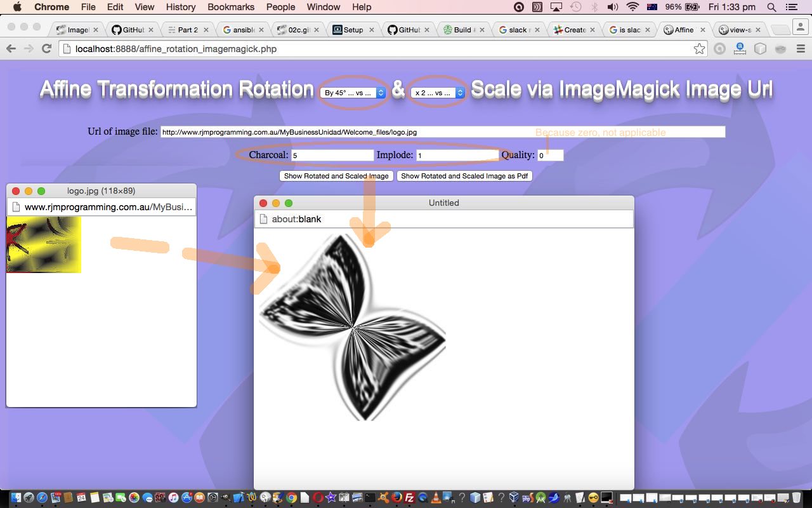Screen dimensions: 812x508
Task: Click the new tab button
Action: coord(780,30)
